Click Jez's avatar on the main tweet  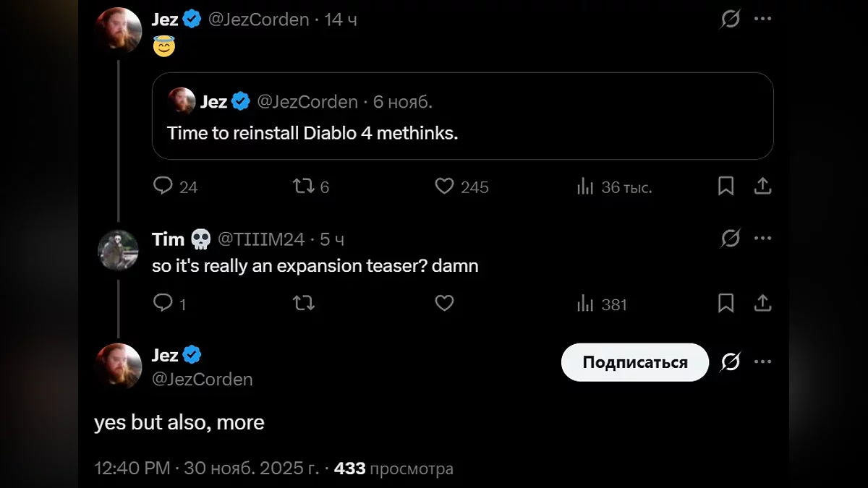pos(118,366)
